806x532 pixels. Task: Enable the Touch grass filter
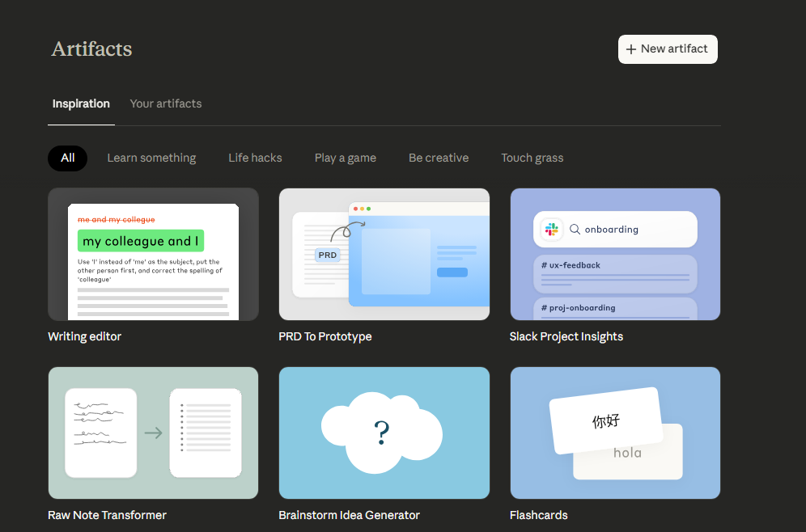pos(532,158)
